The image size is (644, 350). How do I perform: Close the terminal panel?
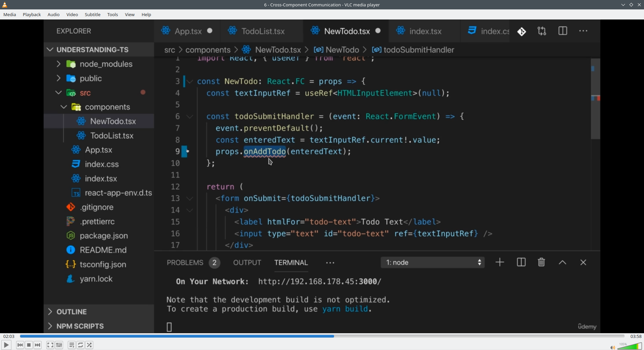pyautogui.click(x=583, y=263)
